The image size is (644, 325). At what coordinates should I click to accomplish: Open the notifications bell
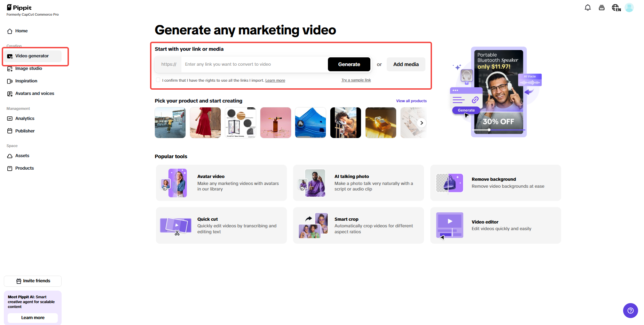(588, 7)
